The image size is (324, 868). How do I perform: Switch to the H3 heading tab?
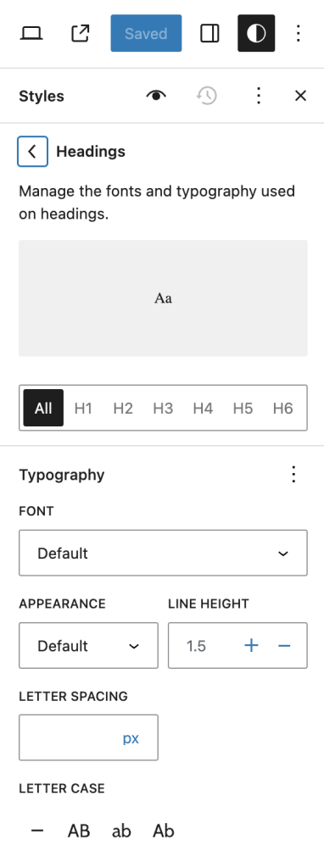[x=163, y=408]
